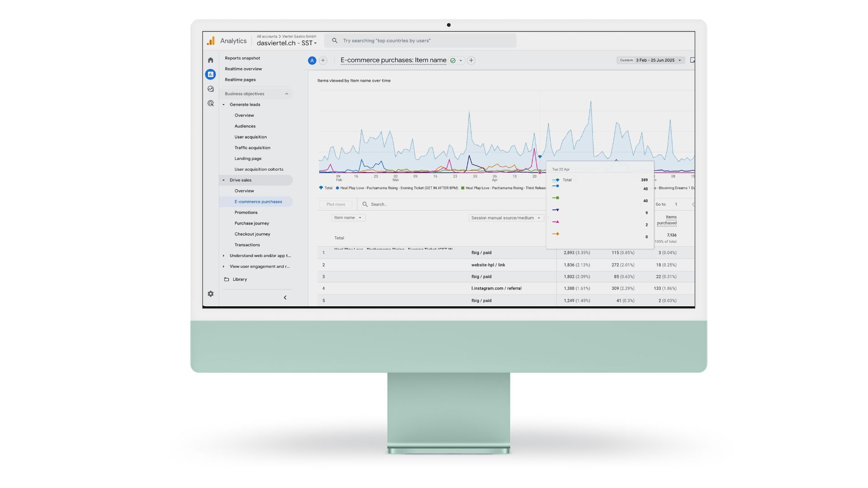868x488 pixels.
Task: Open the custom date range dropdown
Action: pyautogui.click(x=650, y=60)
